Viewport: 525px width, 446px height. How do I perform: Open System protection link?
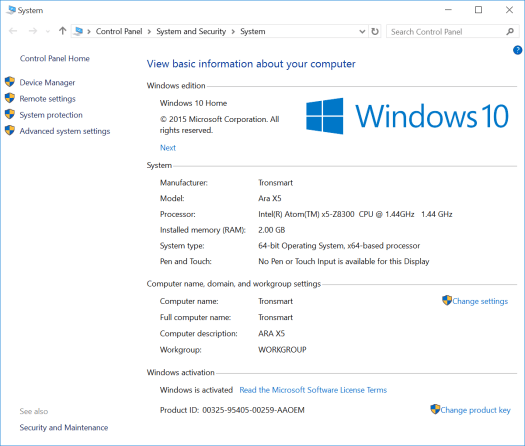51,115
